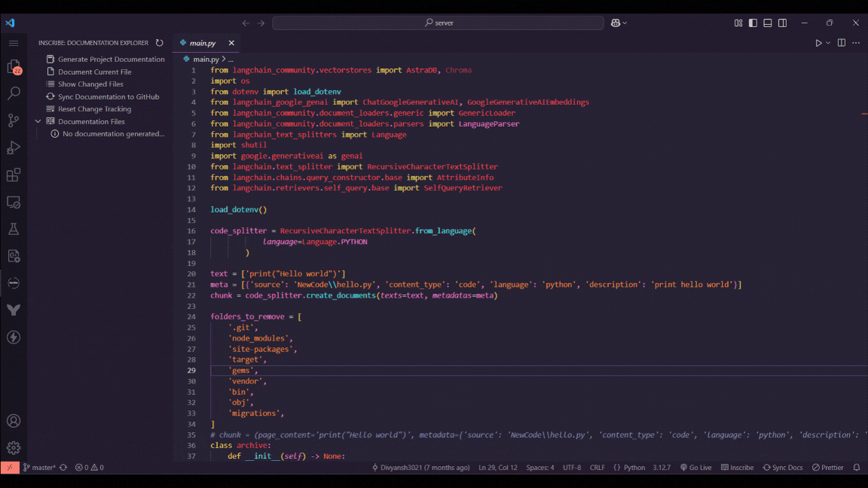Viewport: 868px width, 488px height.
Task: Click Ln 29, Col 12 indicator
Action: [x=497, y=468]
